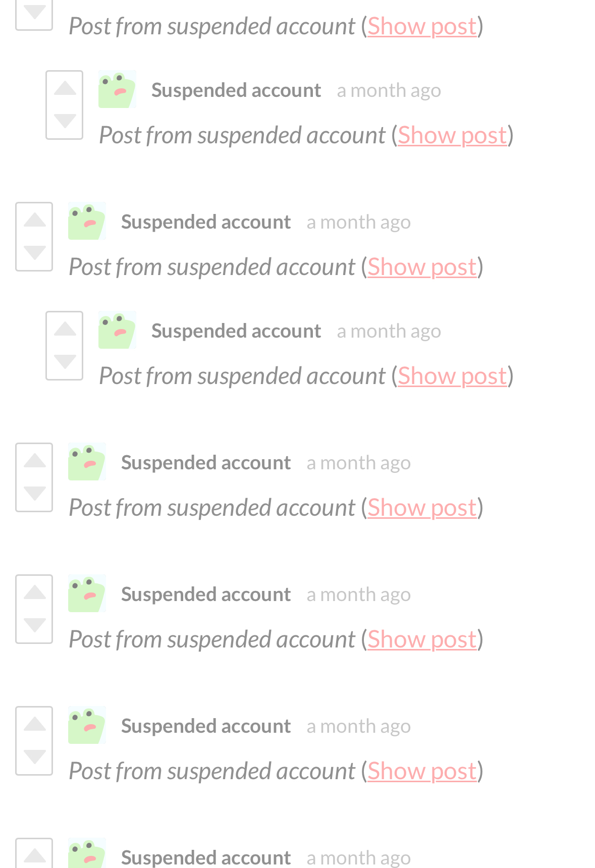Open frog avatar of the first indented reply
Image resolution: width=595 pixels, height=868 pixels.
[117, 89]
